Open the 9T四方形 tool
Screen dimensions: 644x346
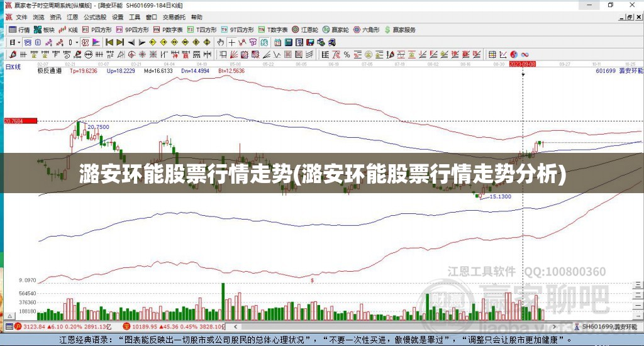(237, 30)
